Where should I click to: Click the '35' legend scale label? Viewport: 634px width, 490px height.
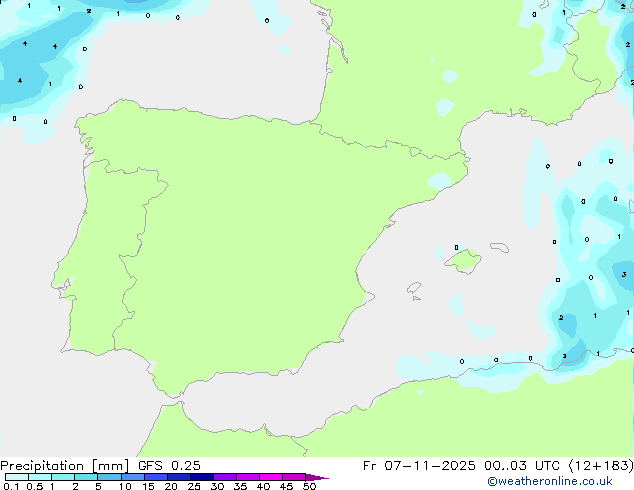click(x=240, y=486)
